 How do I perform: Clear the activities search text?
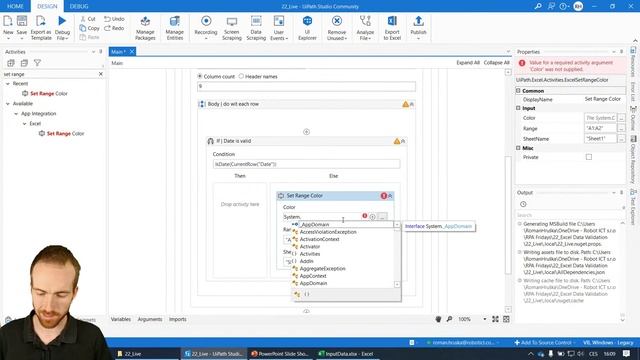click(x=101, y=74)
